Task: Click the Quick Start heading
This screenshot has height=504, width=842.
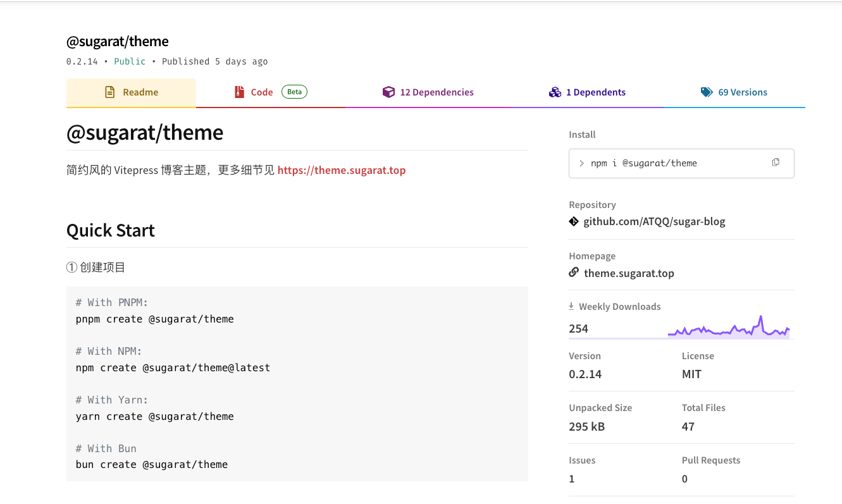Action: click(x=111, y=230)
